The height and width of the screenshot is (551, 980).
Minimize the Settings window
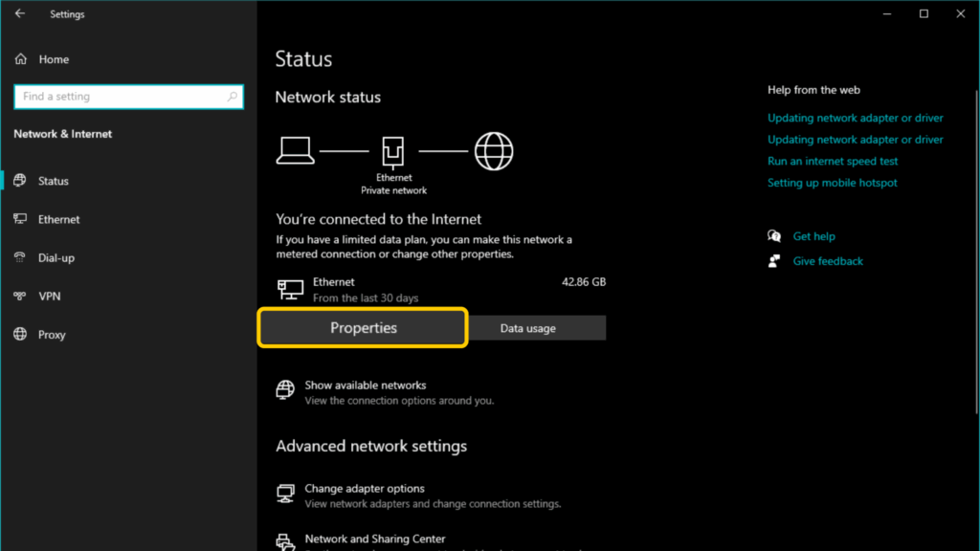887,13
